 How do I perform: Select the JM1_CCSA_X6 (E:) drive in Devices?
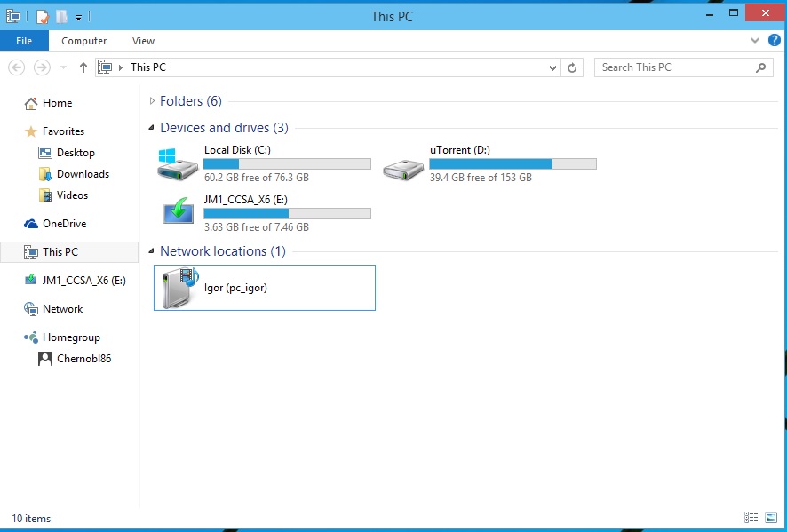pos(178,212)
